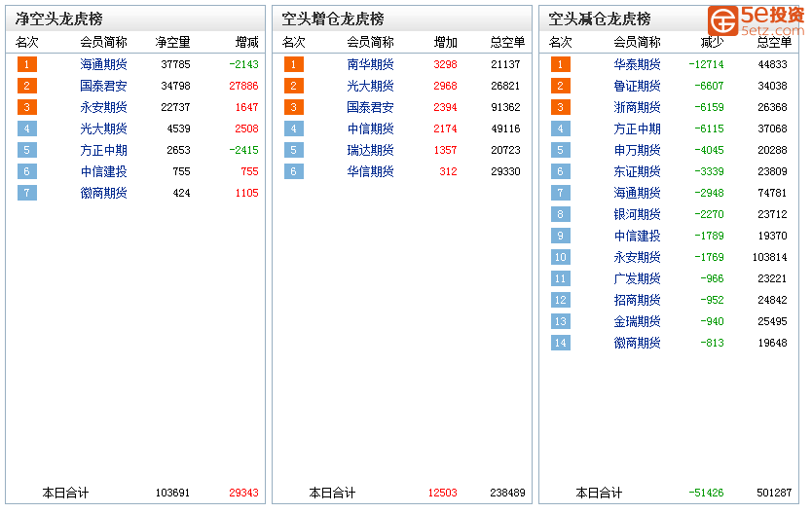Click the 增减 column header
Screen dimensions: 812x513
click(246, 42)
